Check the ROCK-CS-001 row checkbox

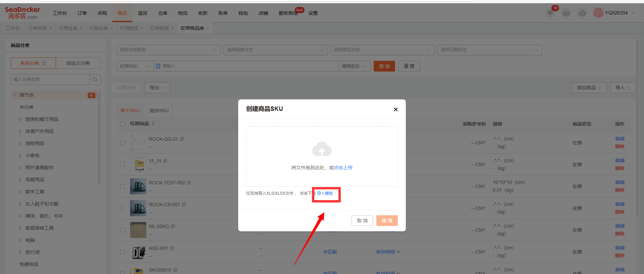pos(122,208)
